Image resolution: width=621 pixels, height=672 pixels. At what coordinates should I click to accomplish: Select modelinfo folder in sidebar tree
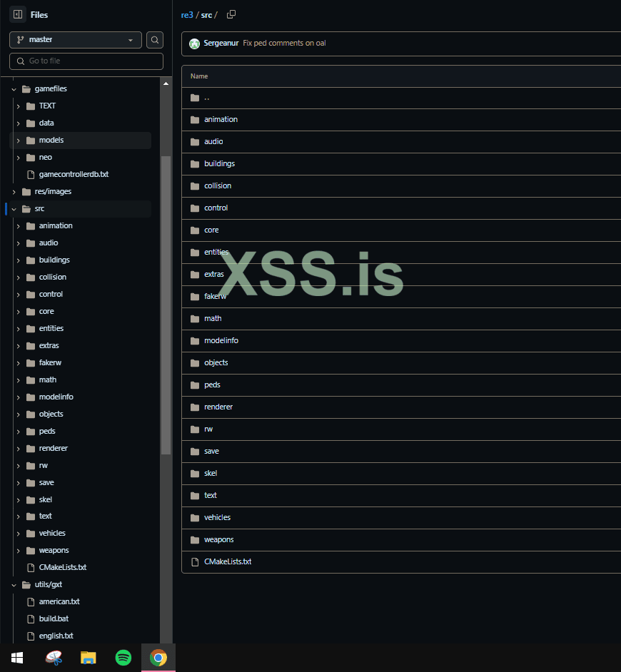click(56, 397)
